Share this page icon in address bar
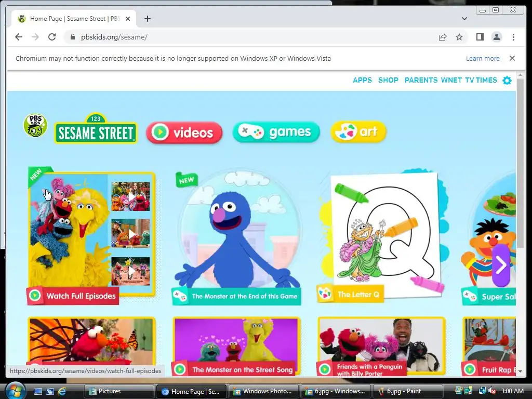This screenshot has width=532, height=399. (443, 37)
